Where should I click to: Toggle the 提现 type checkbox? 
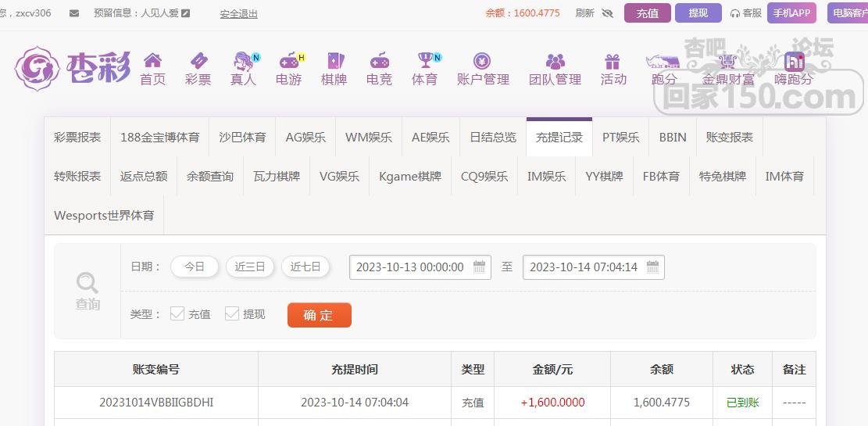coord(232,314)
